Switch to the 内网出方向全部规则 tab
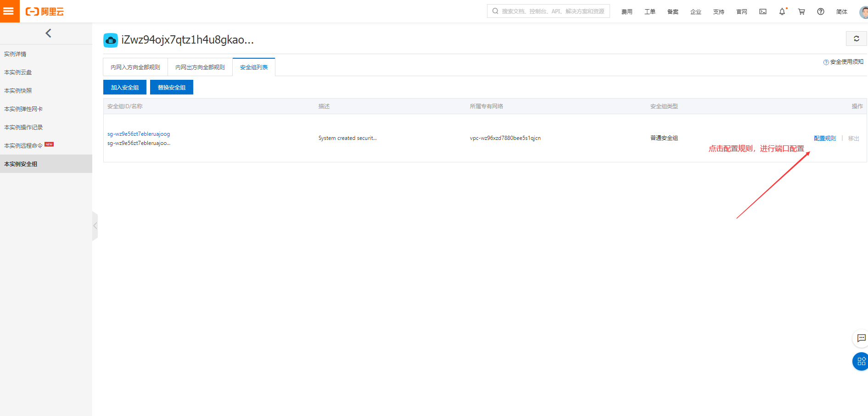This screenshot has width=868, height=416. (x=200, y=67)
